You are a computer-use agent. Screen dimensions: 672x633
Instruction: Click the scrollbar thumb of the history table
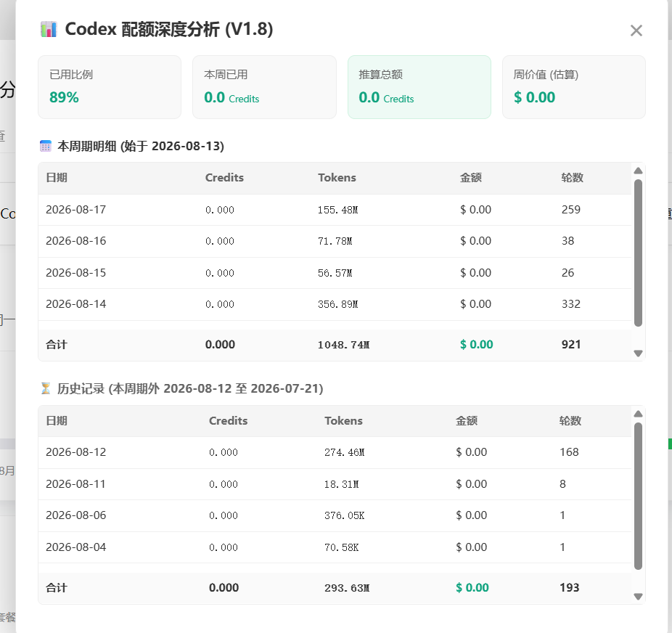[638, 496]
